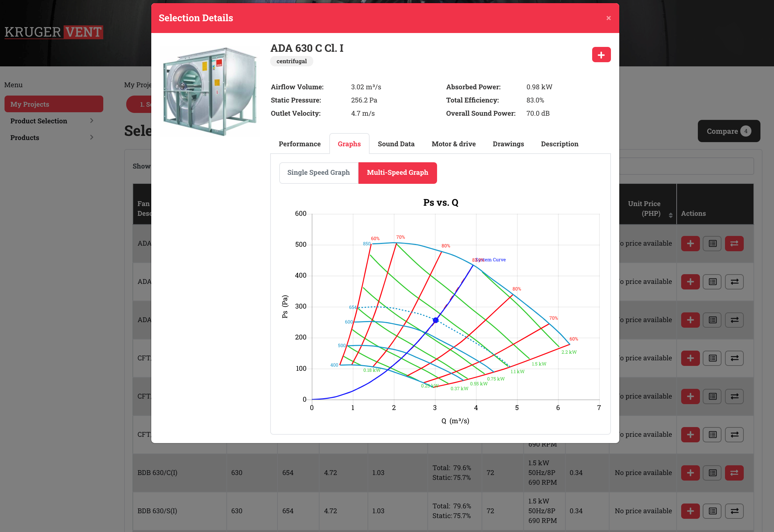Switch to Single Speed Graph

[x=319, y=173]
